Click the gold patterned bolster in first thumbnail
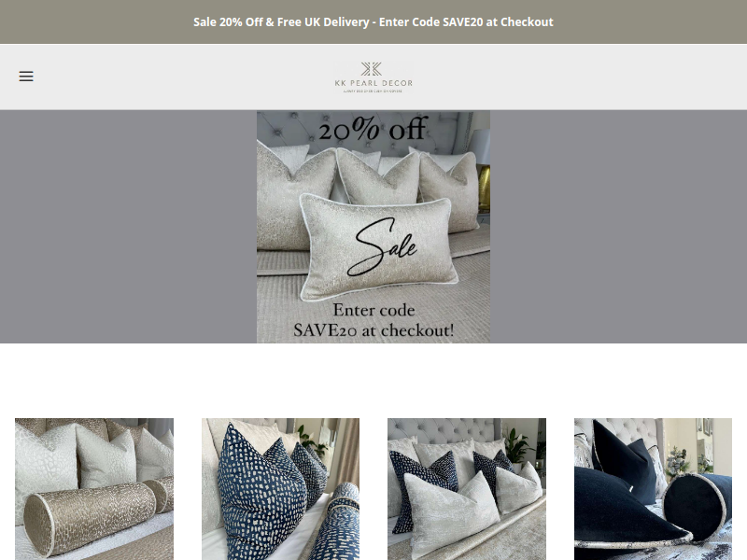The height and width of the screenshot is (560, 747). pyautogui.click(x=90, y=518)
